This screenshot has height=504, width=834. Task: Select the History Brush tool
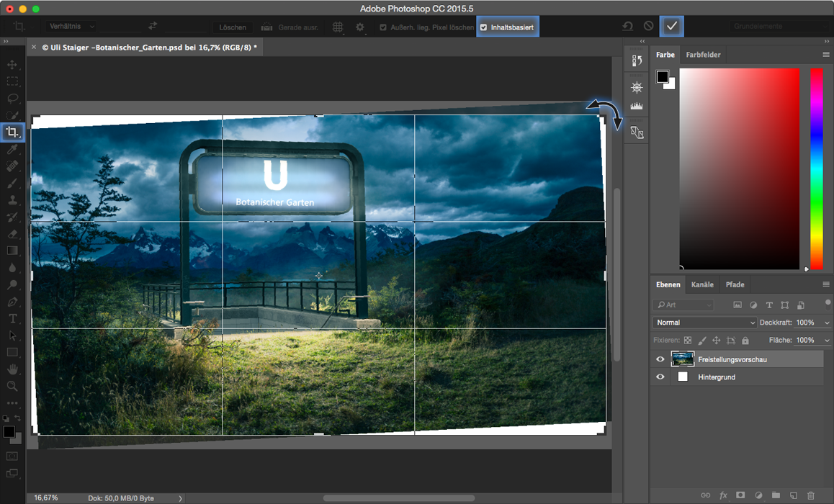pos(12,217)
